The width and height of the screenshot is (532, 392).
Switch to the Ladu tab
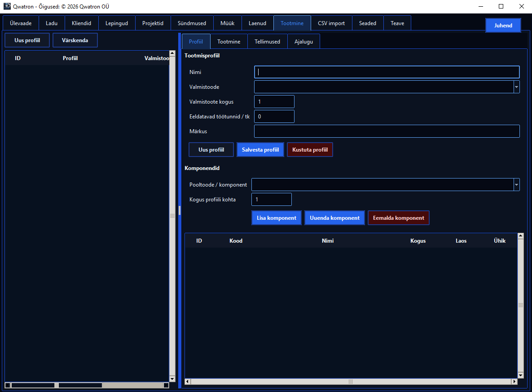(x=52, y=23)
